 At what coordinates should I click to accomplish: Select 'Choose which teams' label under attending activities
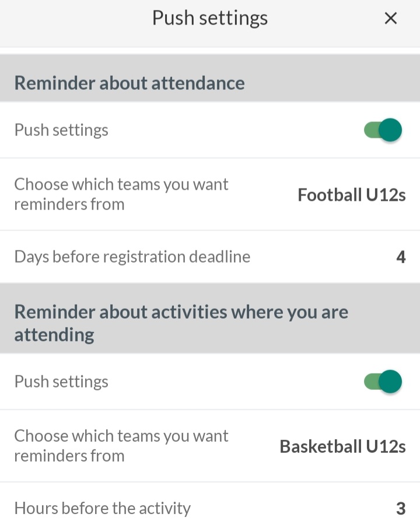point(121,446)
